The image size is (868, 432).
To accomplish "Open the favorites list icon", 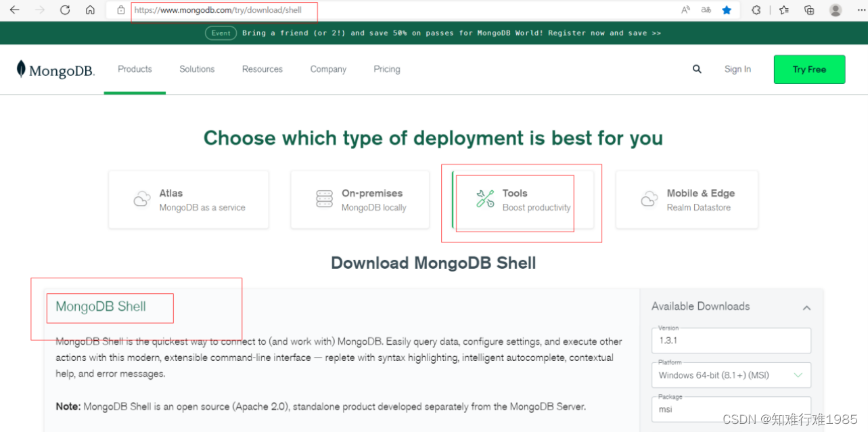I will coord(783,10).
